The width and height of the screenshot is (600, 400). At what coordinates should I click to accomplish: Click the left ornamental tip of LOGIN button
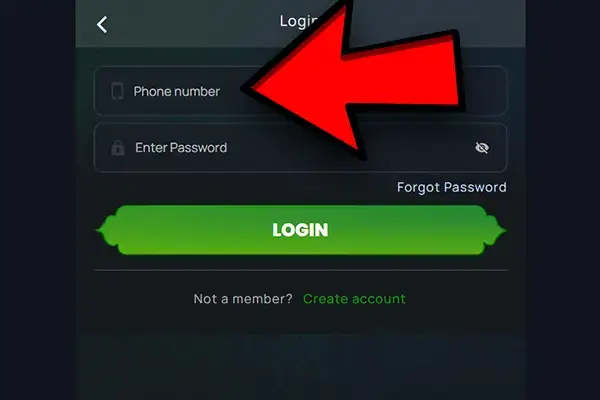(x=106, y=230)
